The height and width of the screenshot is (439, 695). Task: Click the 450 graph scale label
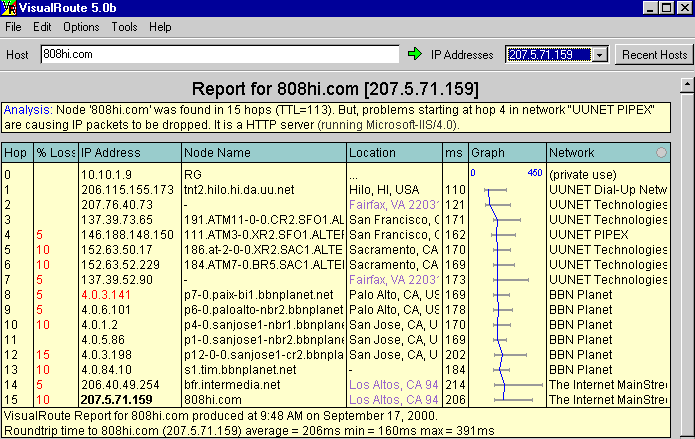point(535,173)
